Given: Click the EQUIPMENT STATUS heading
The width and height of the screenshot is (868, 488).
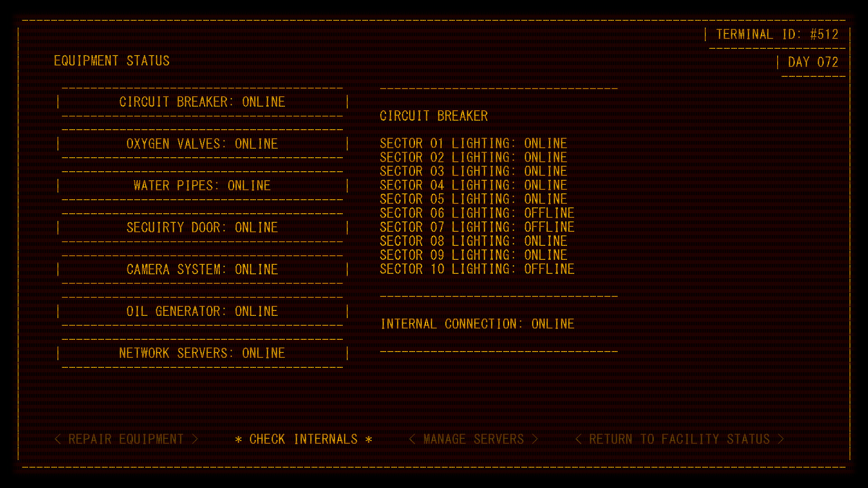Looking at the screenshot, I should pos(112,61).
